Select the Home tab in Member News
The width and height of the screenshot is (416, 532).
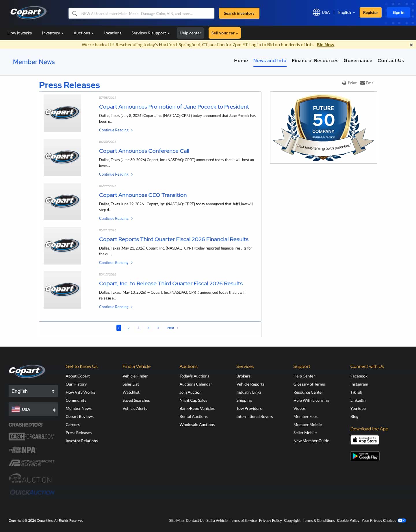(x=241, y=60)
